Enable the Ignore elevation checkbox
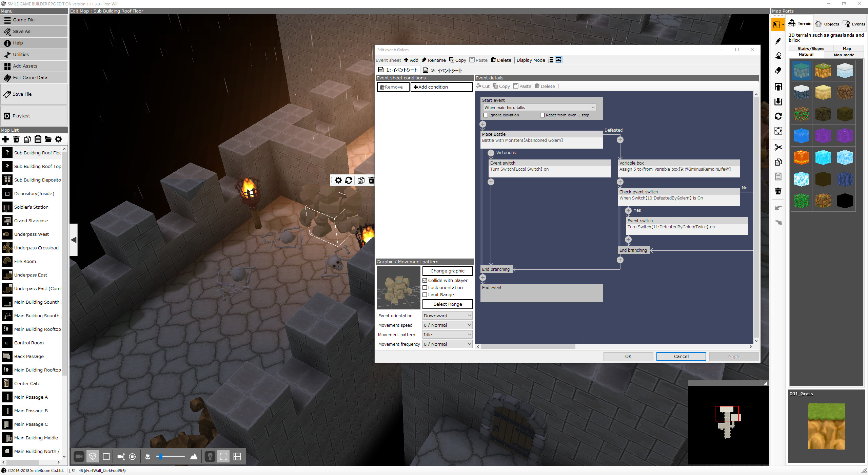The width and height of the screenshot is (868, 475). pos(486,115)
